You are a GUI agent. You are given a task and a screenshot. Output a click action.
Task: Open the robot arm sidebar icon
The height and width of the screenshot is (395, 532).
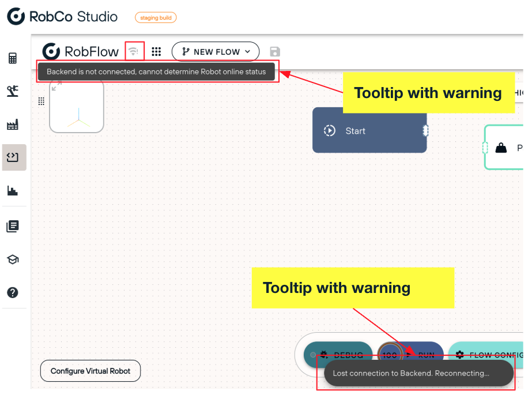pos(13,91)
